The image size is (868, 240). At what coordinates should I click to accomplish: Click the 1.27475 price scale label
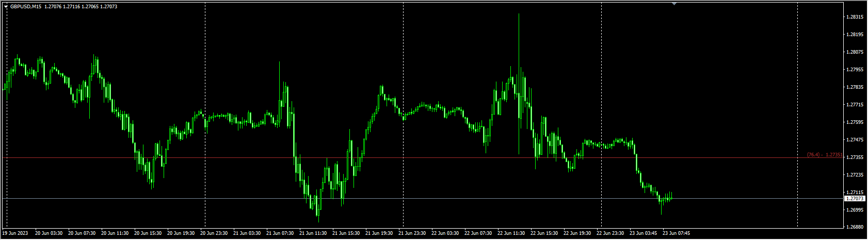click(855, 140)
